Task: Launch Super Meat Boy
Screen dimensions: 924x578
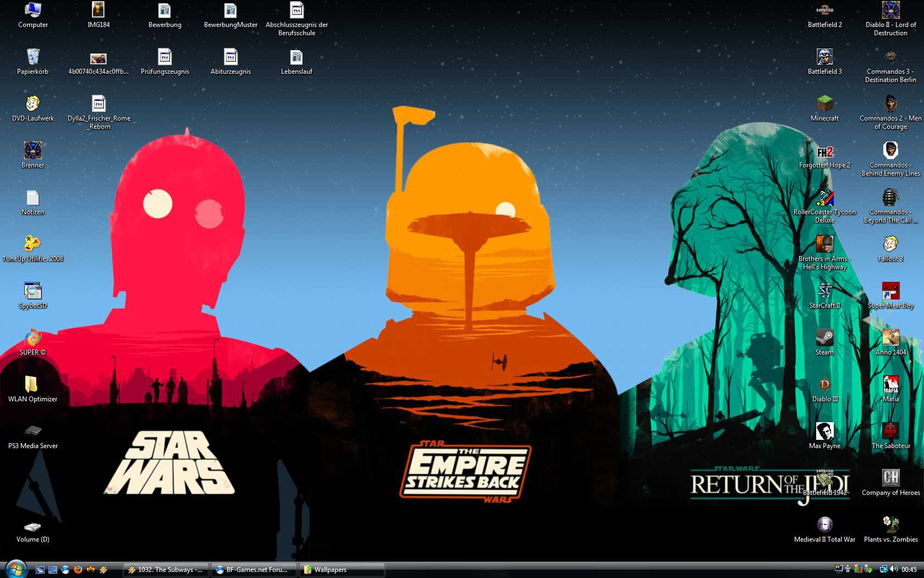Action: [x=890, y=296]
